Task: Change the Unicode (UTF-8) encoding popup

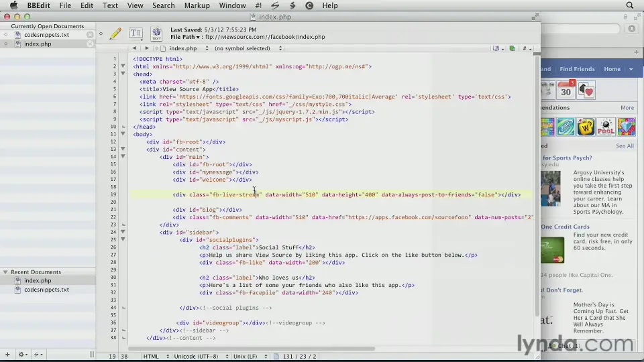Action: 201,356
